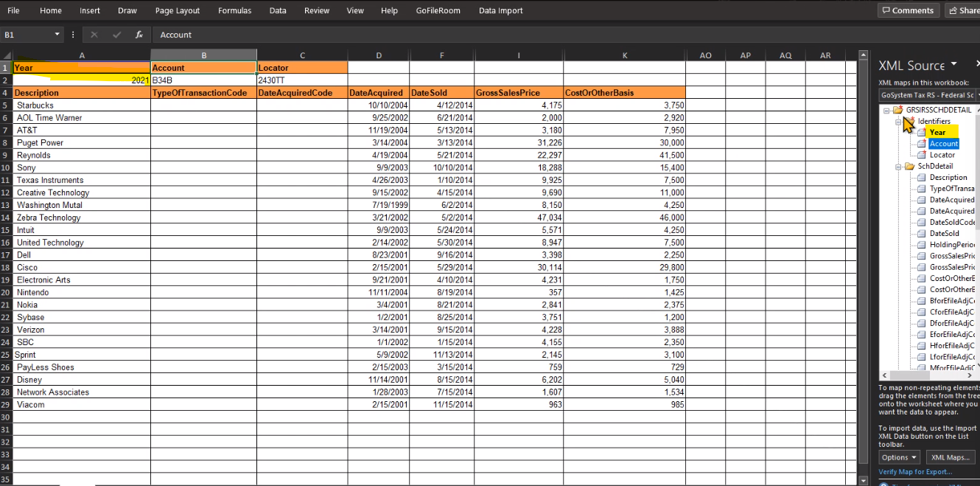
Task: Open the Data ribbon tab
Action: point(278,10)
